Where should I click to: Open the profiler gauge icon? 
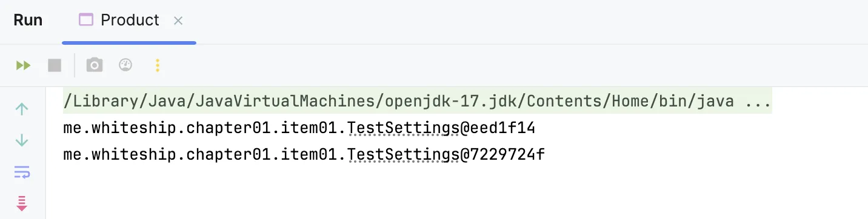pyautogui.click(x=125, y=65)
